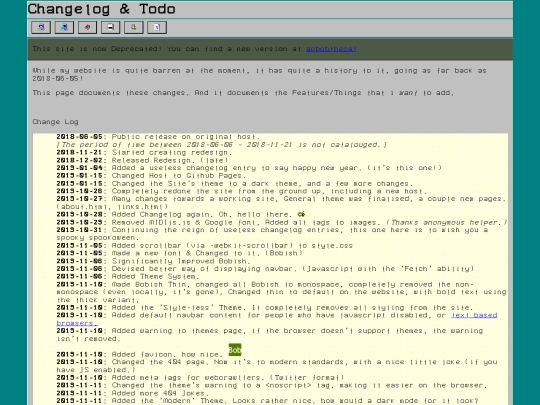Click the navbar button with yellow anchor-like icon
The height and width of the screenshot is (405, 540).
click(134, 27)
